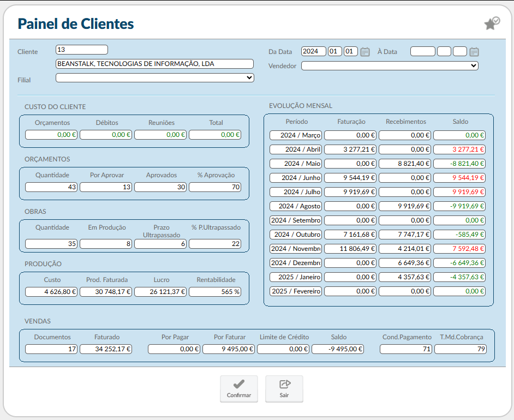Select the client name text field

coord(155,64)
